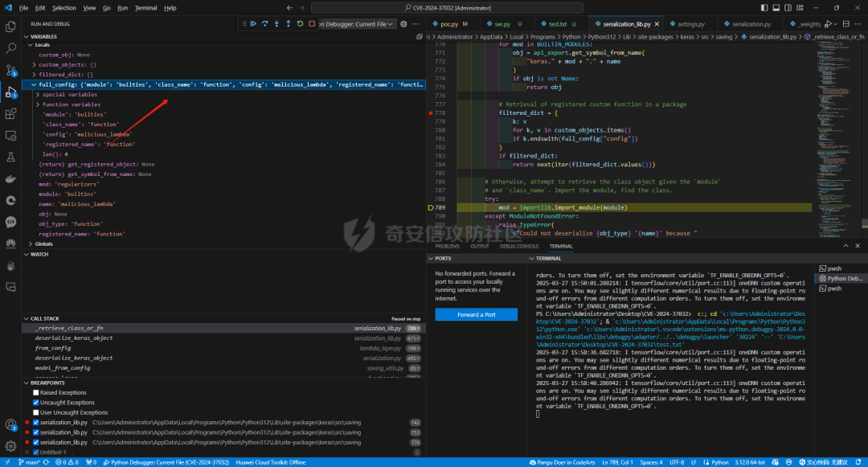Switch to poc.py editor tab

(450, 24)
